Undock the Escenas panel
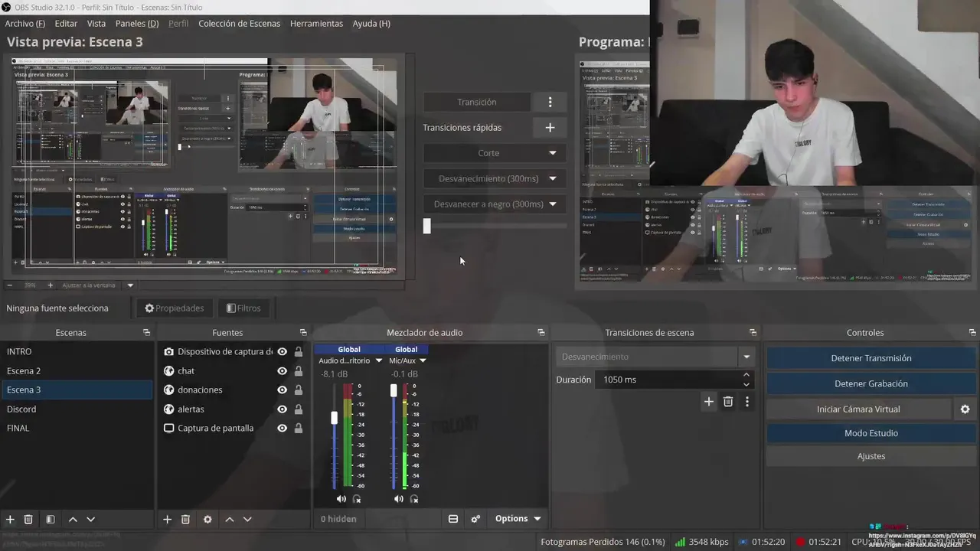 coord(146,333)
